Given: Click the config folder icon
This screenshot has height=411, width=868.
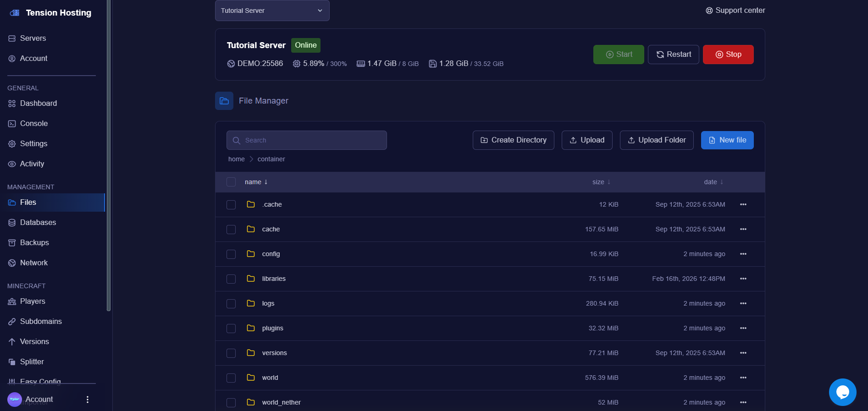Looking at the screenshot, I should pyautogui.click(x=251, y=254).
